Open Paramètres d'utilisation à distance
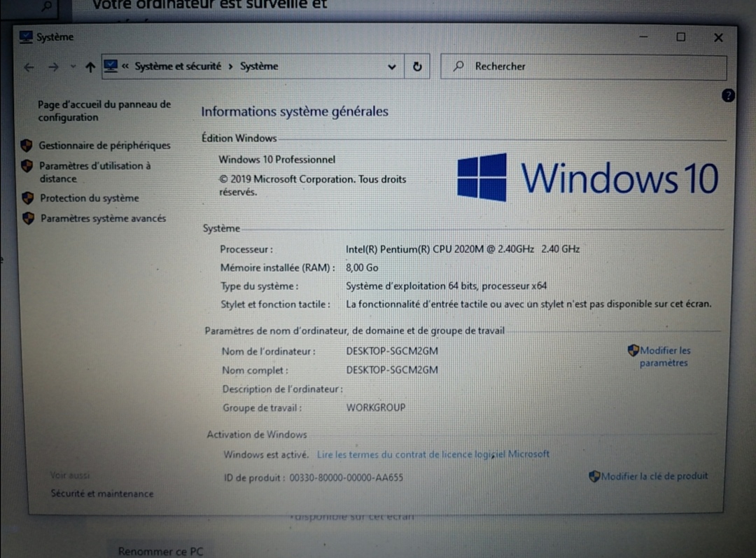The width and height of the screenshot is (756, 558). (95, 172)
